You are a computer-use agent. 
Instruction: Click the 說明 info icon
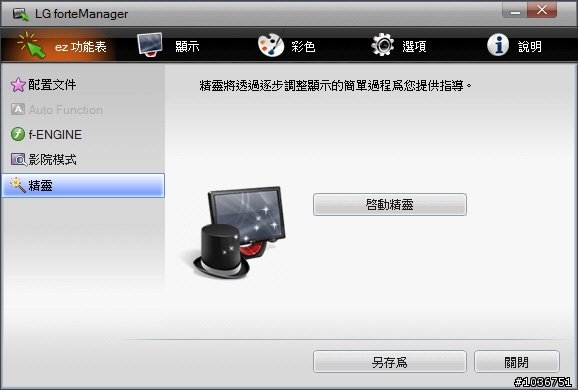pos(498,45)
